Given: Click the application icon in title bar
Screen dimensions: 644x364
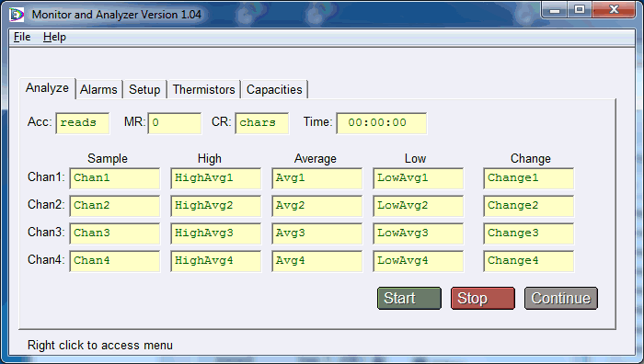Looking at the screenshot, I should pos(17,15).
